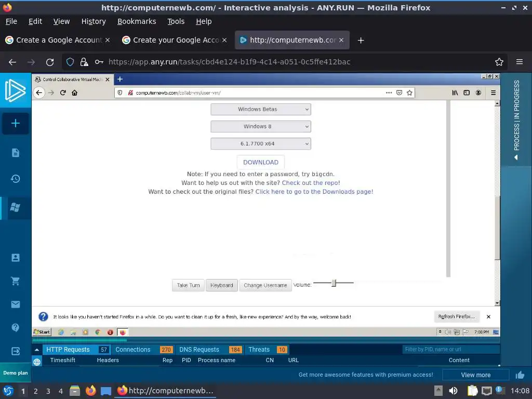The height and width of the screenshot is (399, 532).
Task: Switch to workspace 2 on the taskbar
Action: [36, 391]
